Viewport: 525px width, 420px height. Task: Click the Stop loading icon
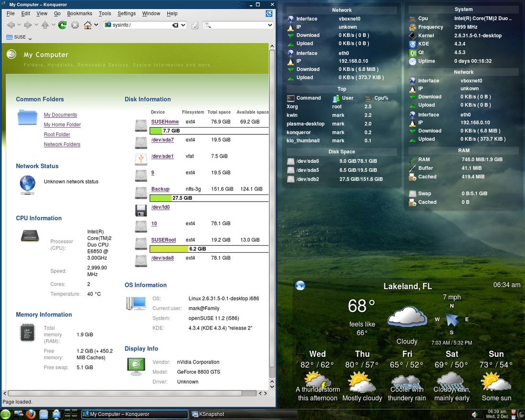pos(75,25)
